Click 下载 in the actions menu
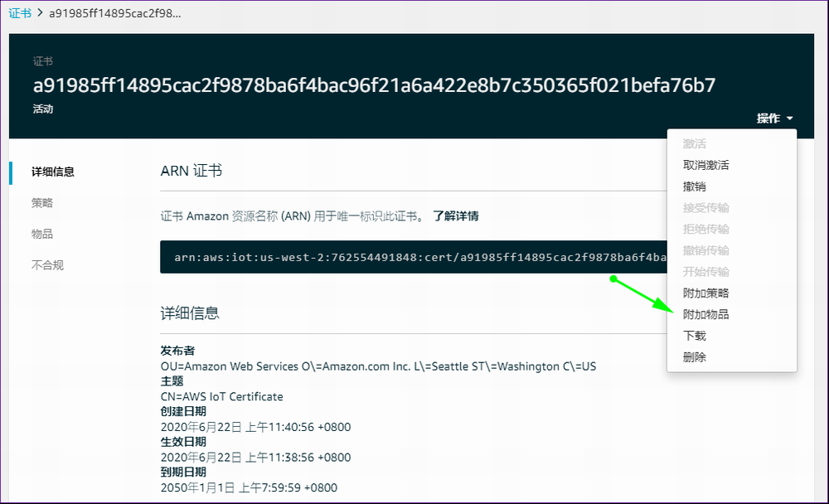 (695, 336)
